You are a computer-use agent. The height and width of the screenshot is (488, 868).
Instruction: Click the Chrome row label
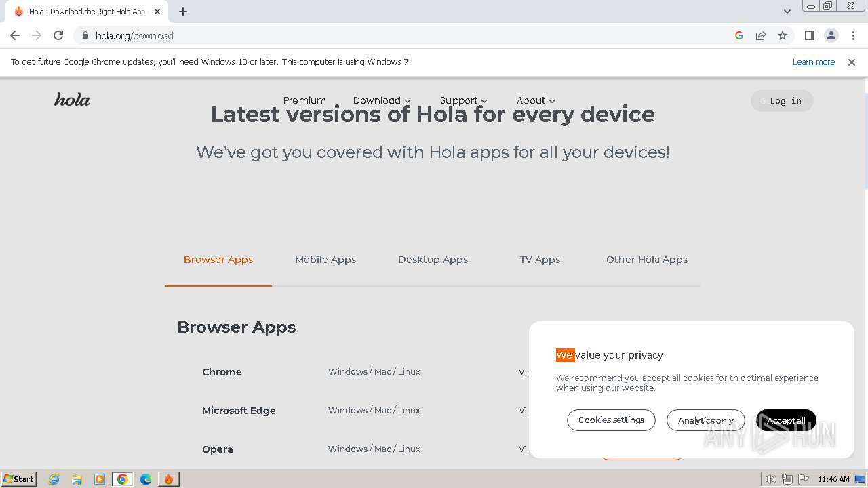coord(222,372)
